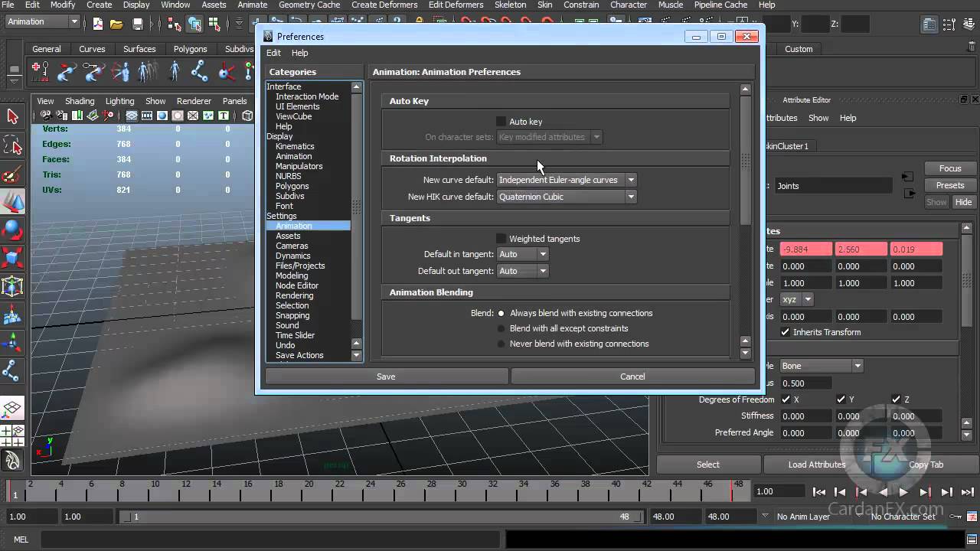Toggle the Degrees of Freedom Z checkbox
This screenshot has width=980, height=551.
(x=896, y=399)
